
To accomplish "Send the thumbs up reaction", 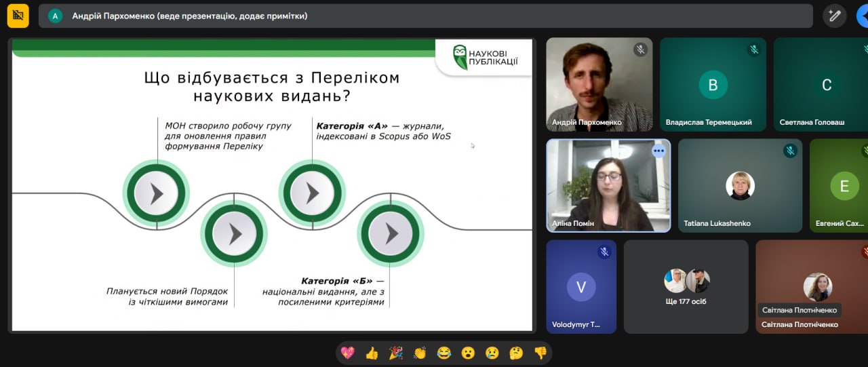I will [372, 353].
